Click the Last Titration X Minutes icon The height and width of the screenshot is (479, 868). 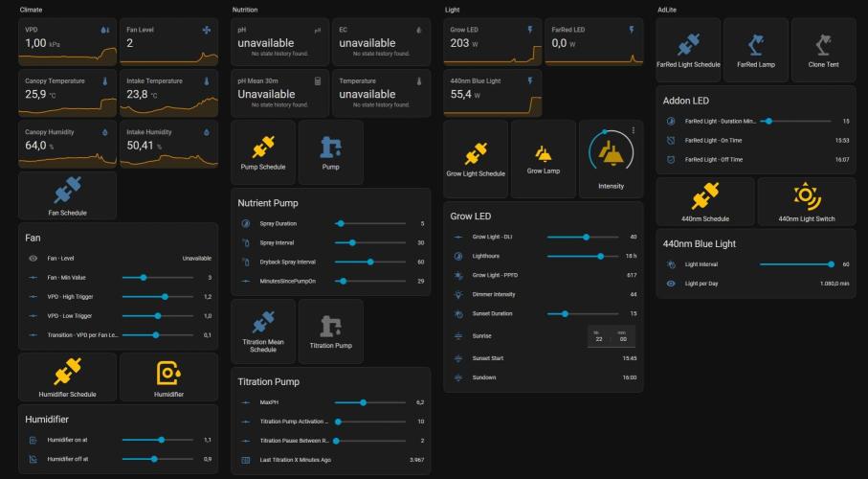[x=246, y=460]
